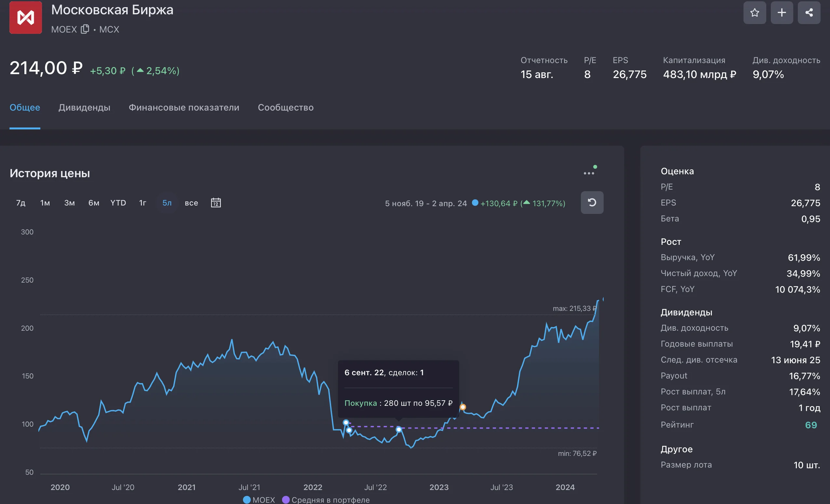Click the Бета 0,95 value
830x504 pixels.
point(811,219)
